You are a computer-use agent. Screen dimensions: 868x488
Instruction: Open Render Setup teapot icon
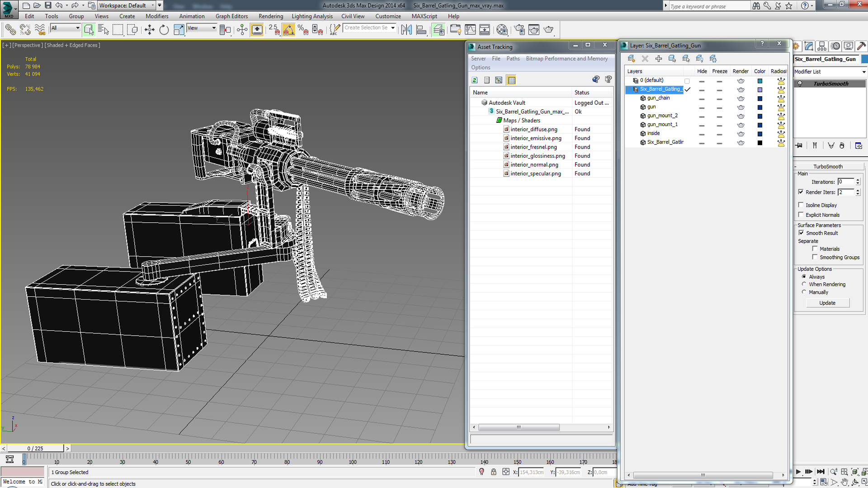pyautogui.click(x=519, y=30)
